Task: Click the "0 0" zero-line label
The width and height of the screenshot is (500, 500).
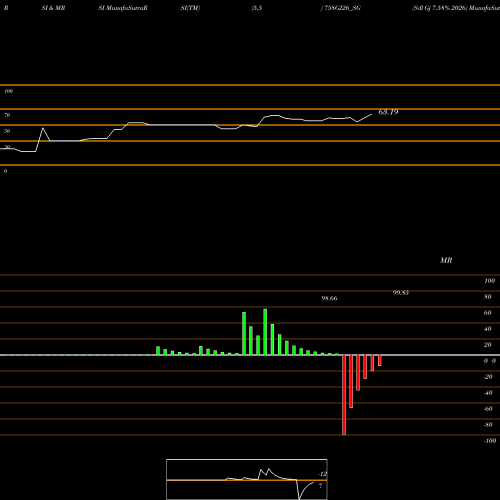Action: pos(490,361)
